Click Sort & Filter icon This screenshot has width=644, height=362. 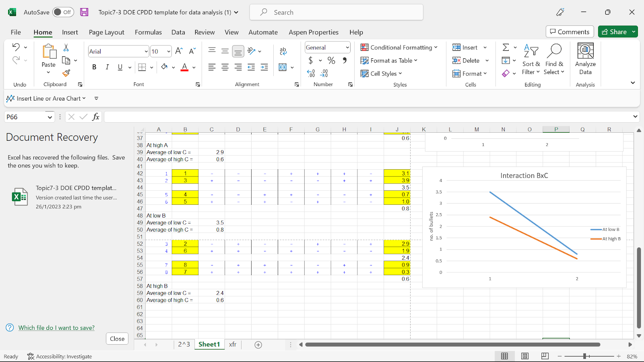pos(531,59)
